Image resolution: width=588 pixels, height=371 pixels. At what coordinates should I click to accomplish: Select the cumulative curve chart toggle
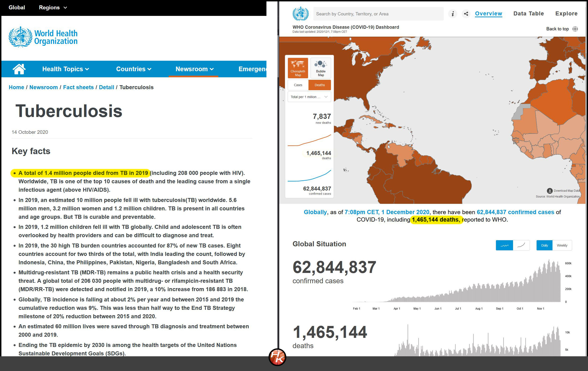521,245
